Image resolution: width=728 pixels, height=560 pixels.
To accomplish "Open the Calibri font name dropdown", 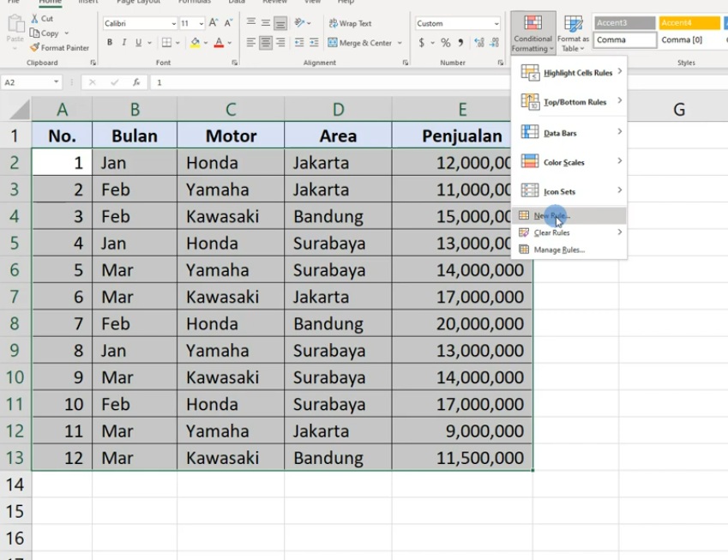I will click(x=173, y=23).
